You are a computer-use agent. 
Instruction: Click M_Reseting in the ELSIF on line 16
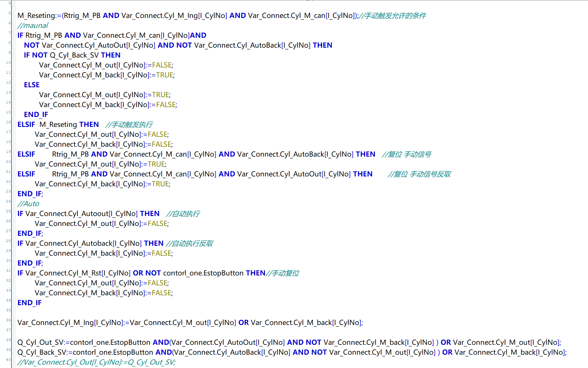pos(58,124)
